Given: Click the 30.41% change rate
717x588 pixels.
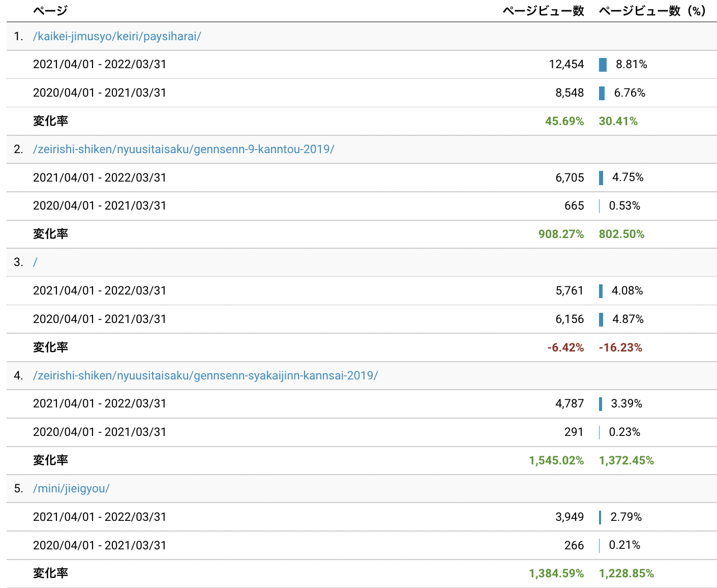Looking at the screenshot, I should click(x=618, y=122).
